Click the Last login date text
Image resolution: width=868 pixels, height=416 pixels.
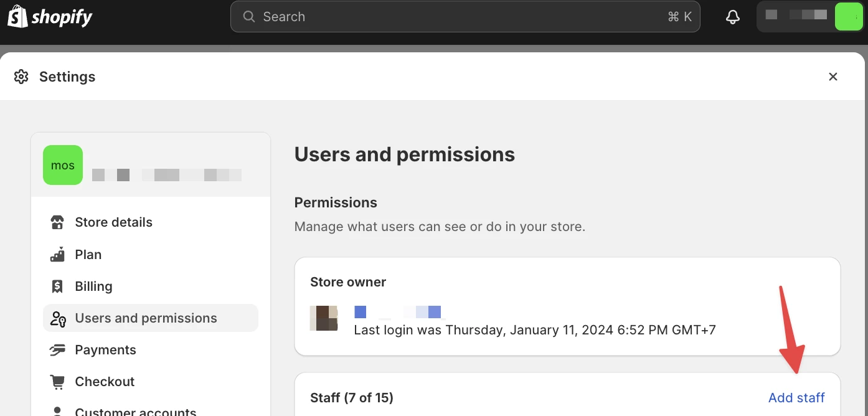click(x=535, y=329)
